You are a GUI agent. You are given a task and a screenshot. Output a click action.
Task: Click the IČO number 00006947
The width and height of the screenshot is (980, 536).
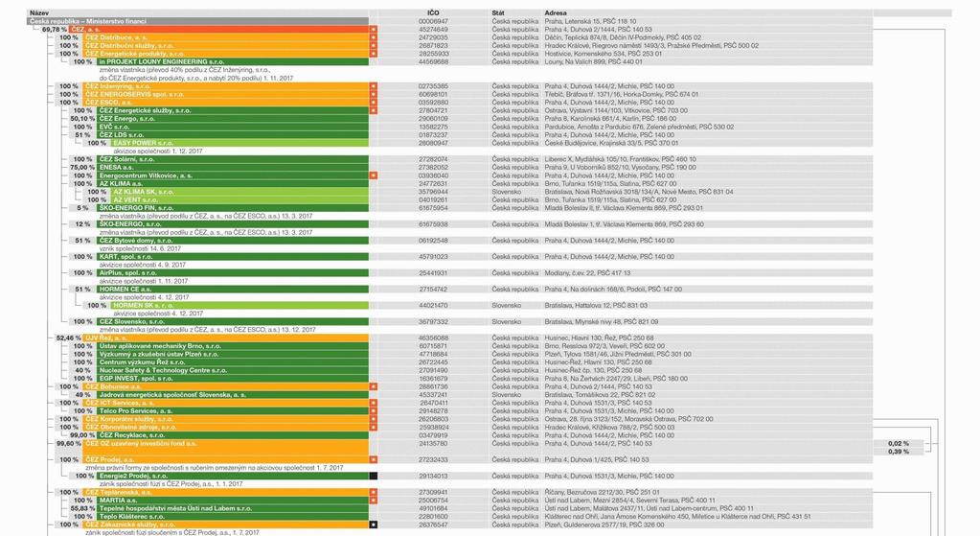[433, 21]
